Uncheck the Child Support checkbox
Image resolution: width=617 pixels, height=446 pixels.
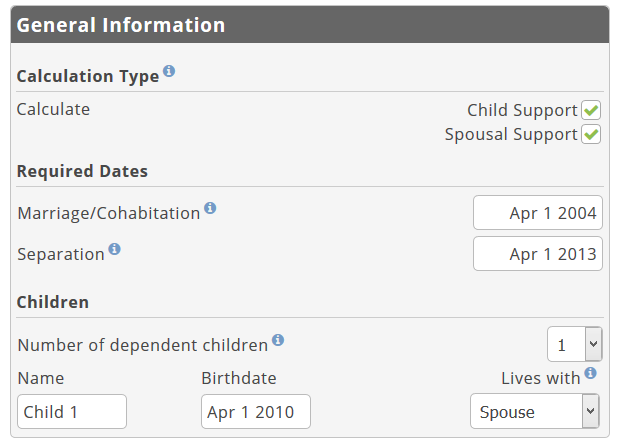click(591, 110)
